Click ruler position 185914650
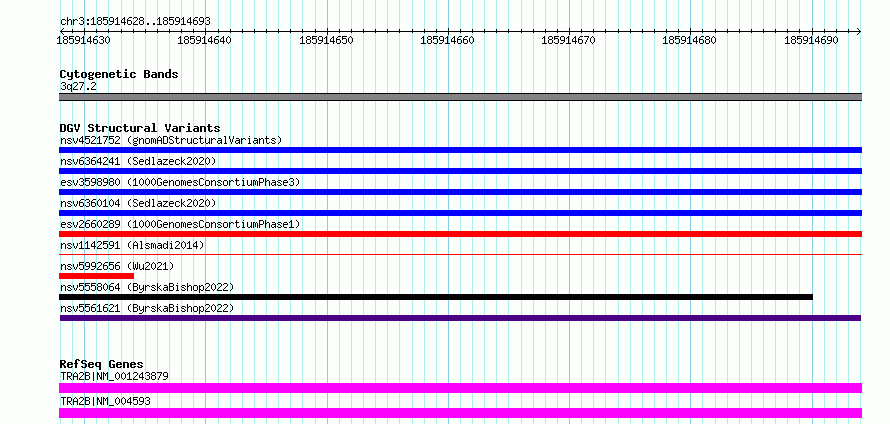890x424 pixels. (x=326, y=40)
